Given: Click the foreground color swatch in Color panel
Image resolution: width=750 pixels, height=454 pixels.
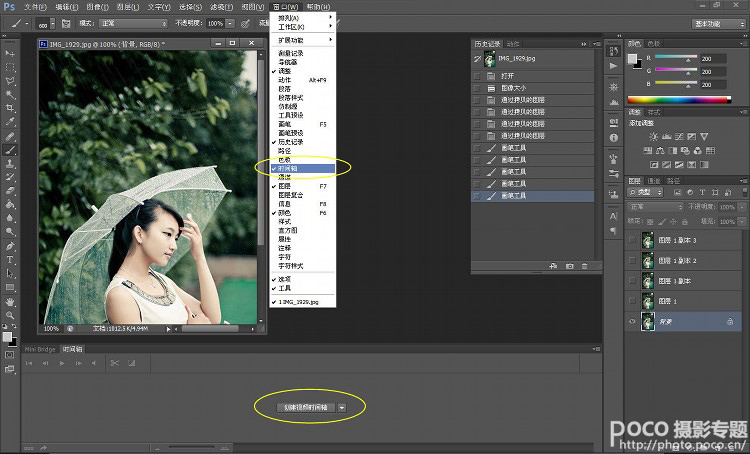Looking at the screenshot, I should point(633,59).
